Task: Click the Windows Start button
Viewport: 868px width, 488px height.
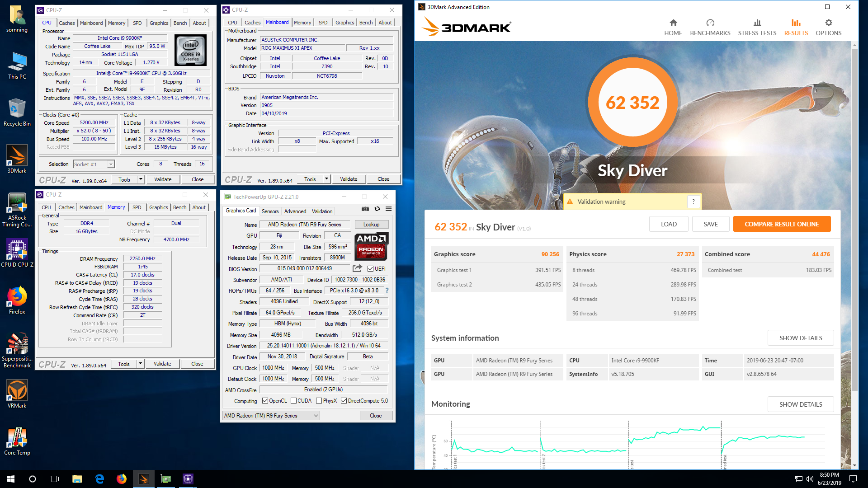Action: 11,479
